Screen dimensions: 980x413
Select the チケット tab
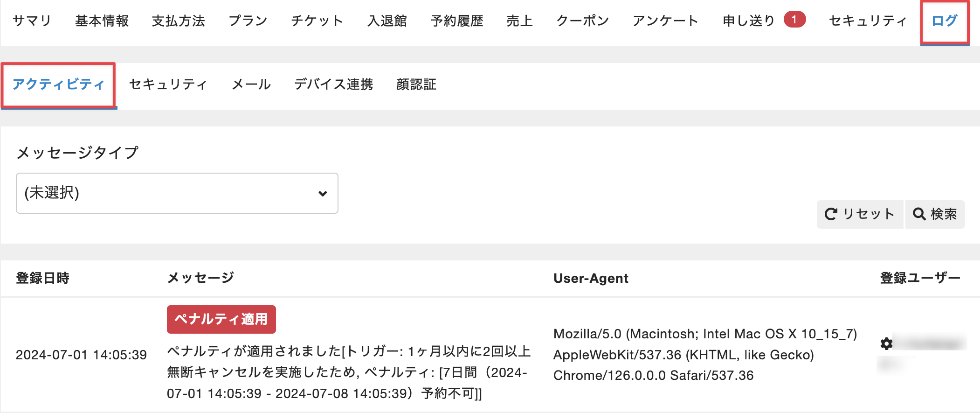(x=317, y=21)
